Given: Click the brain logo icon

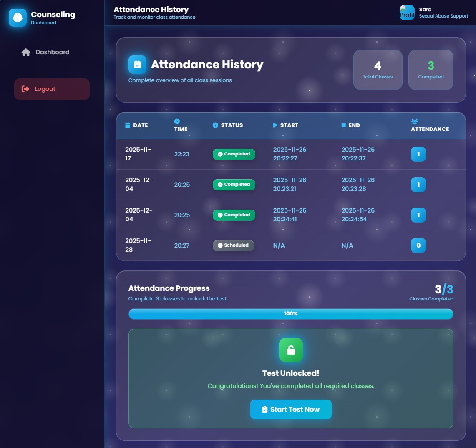Looking at the screenshot, I should (x=18, y=18).
